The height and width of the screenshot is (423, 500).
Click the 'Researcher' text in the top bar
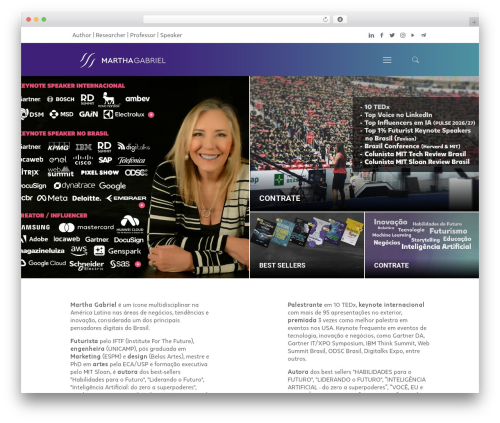point(110,35)
